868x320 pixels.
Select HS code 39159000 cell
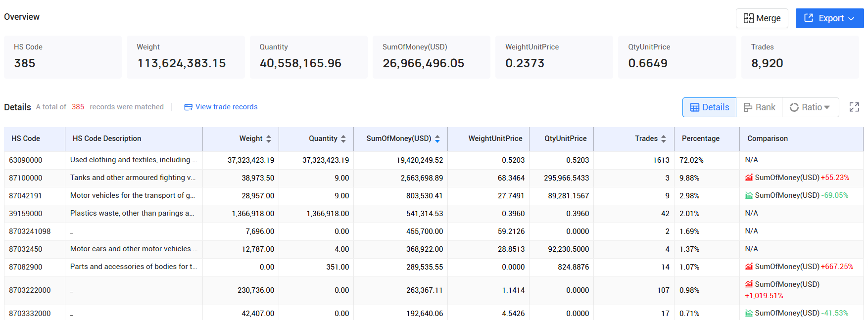(x=35, y=214)
